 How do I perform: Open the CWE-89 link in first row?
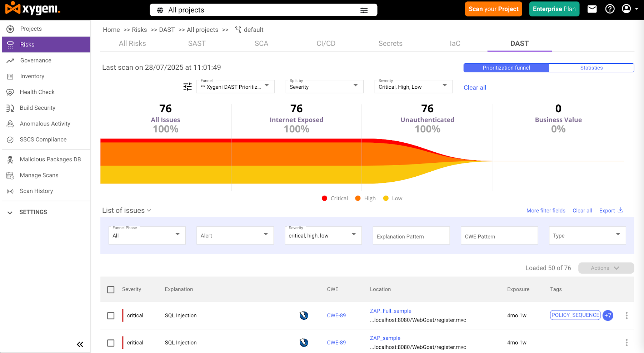(x=336, y=315)
